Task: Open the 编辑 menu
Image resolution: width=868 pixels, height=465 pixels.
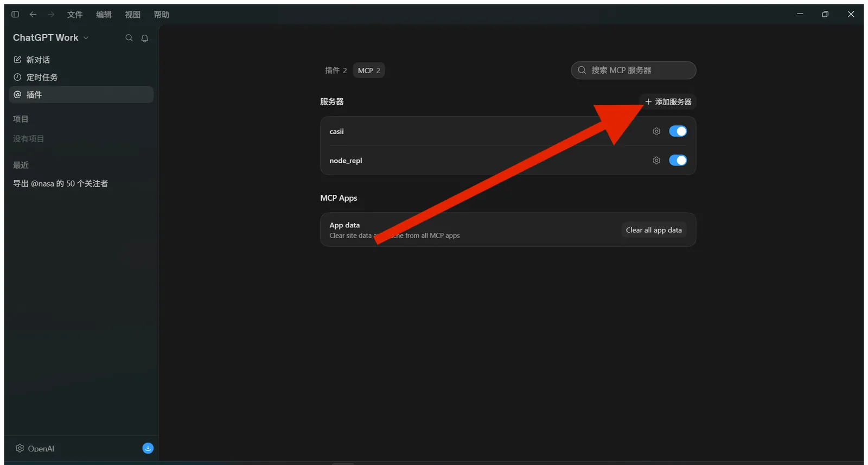Action: [x=104, y=15]
